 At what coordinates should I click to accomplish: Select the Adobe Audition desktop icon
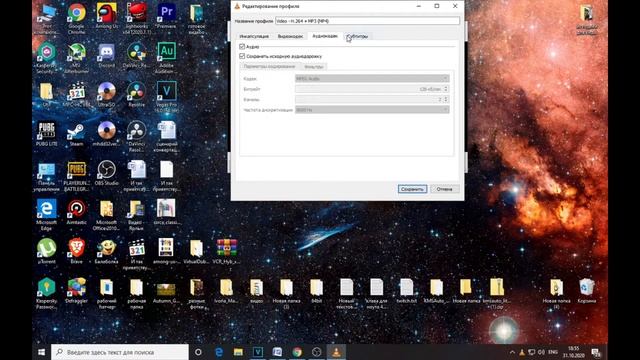tap(167, 58)
